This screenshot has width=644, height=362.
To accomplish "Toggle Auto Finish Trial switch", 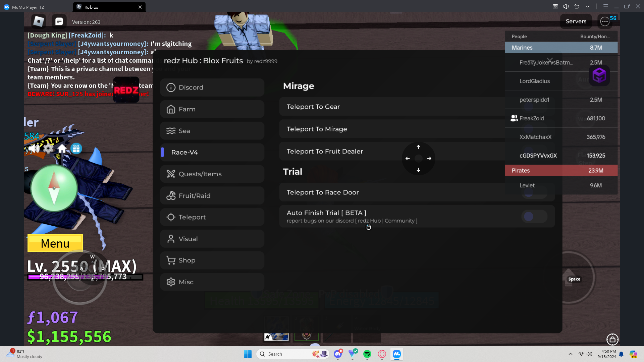I will point(534,217).
